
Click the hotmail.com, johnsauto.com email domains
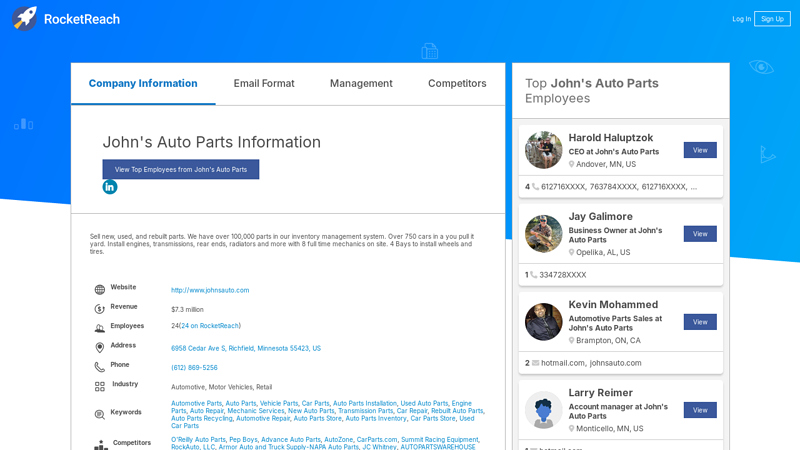tap(591, 363)
